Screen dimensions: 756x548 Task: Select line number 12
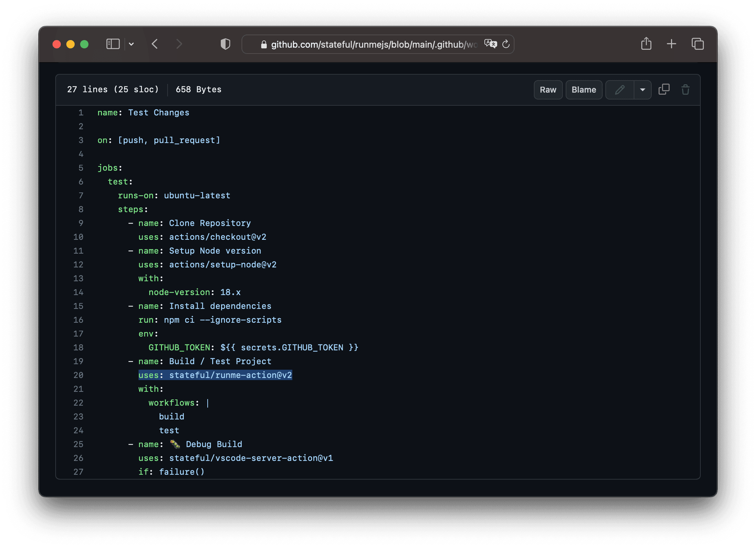click(78, 265)
